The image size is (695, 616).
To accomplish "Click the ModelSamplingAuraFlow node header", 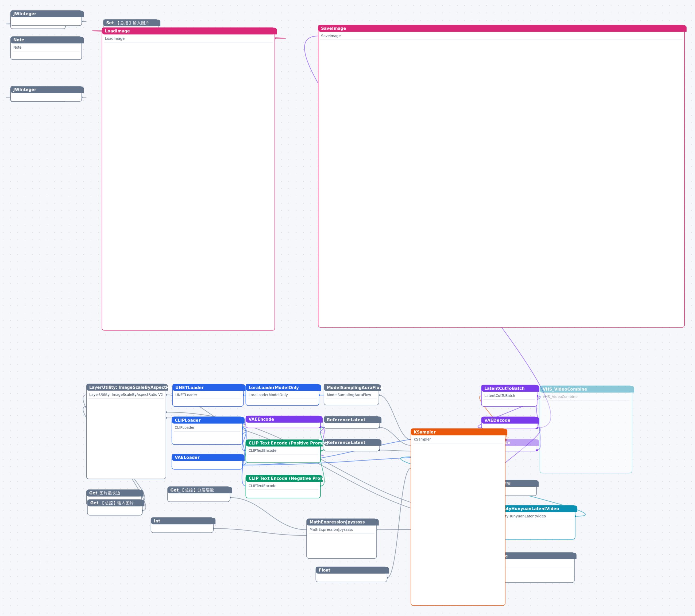I will 352,387.
